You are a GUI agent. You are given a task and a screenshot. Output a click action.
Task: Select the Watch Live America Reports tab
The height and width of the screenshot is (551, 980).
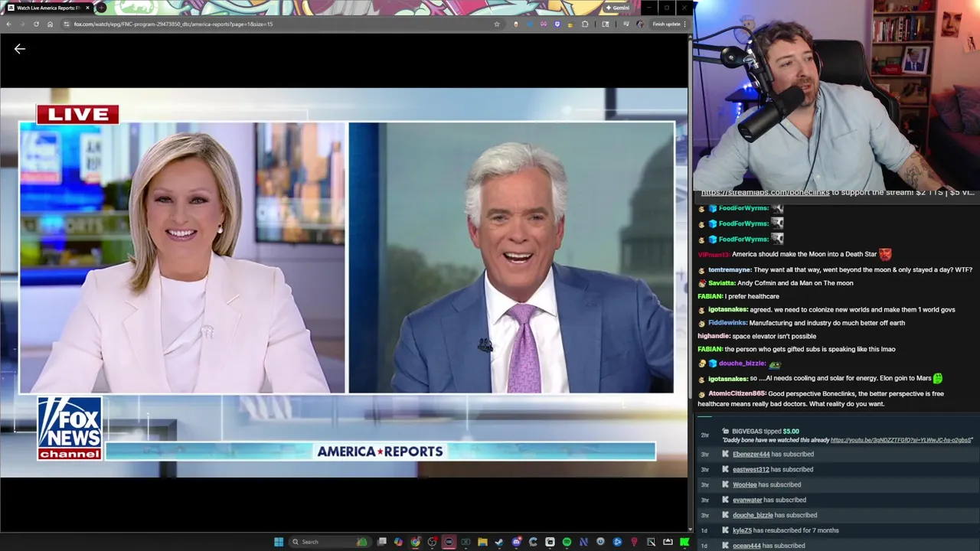point(47,8)
